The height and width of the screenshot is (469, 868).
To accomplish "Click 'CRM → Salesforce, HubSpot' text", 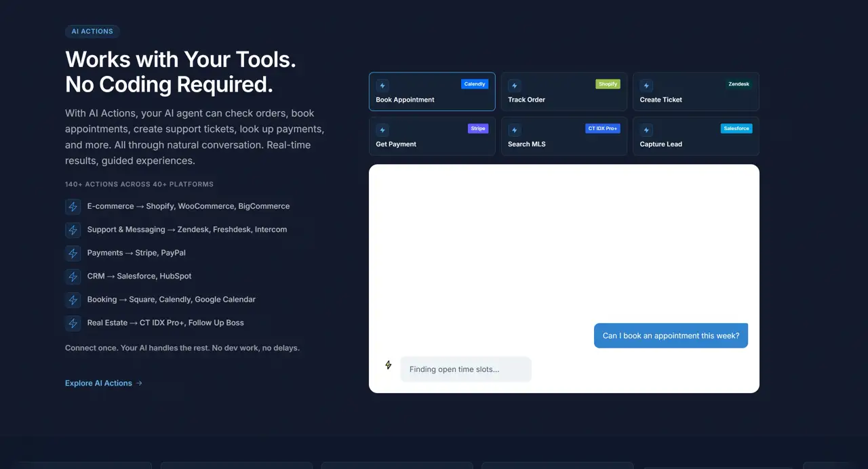I will pos(140,276).
